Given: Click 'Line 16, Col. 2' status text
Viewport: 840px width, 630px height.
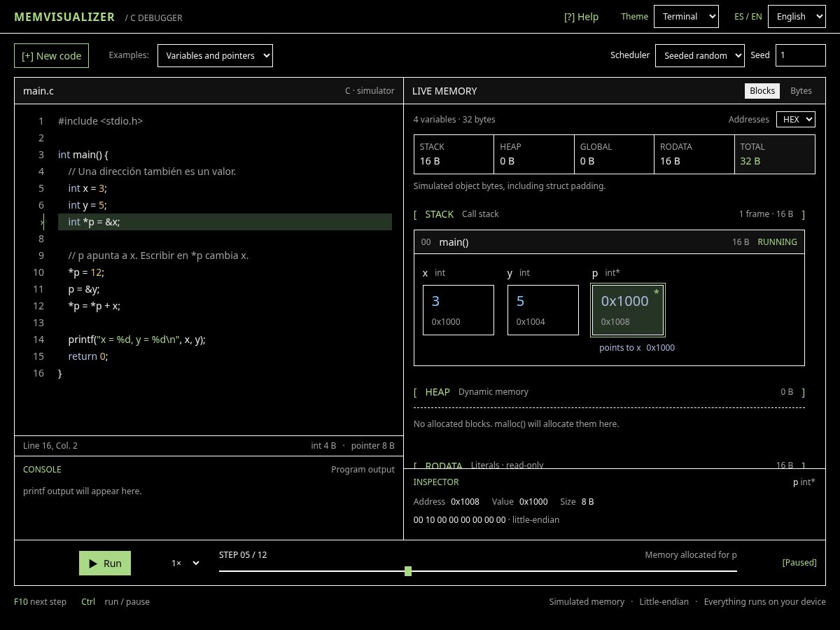Looking at the screenshot, I should [50, 445].
